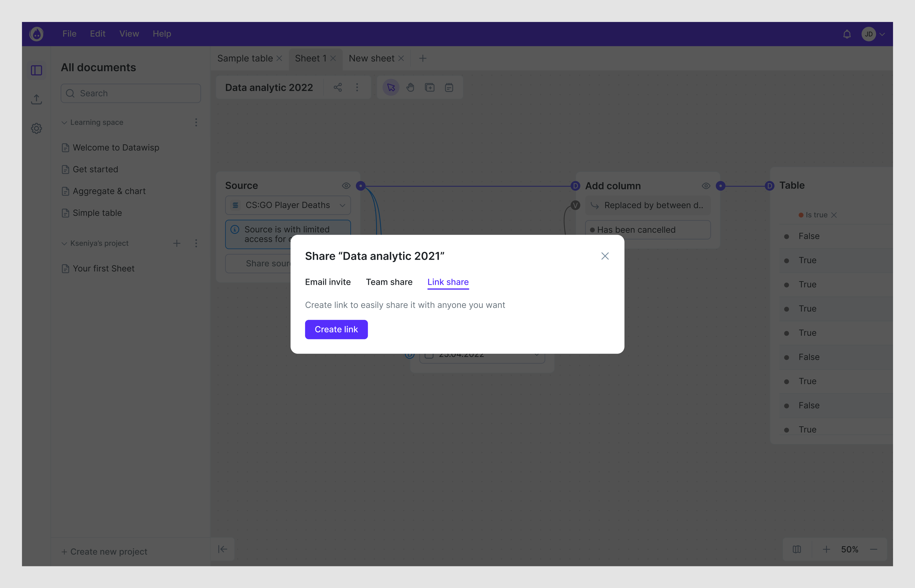
Task: Collapse the Kseniya's project section
Action: pyautogui.click(x=64, y=244)
